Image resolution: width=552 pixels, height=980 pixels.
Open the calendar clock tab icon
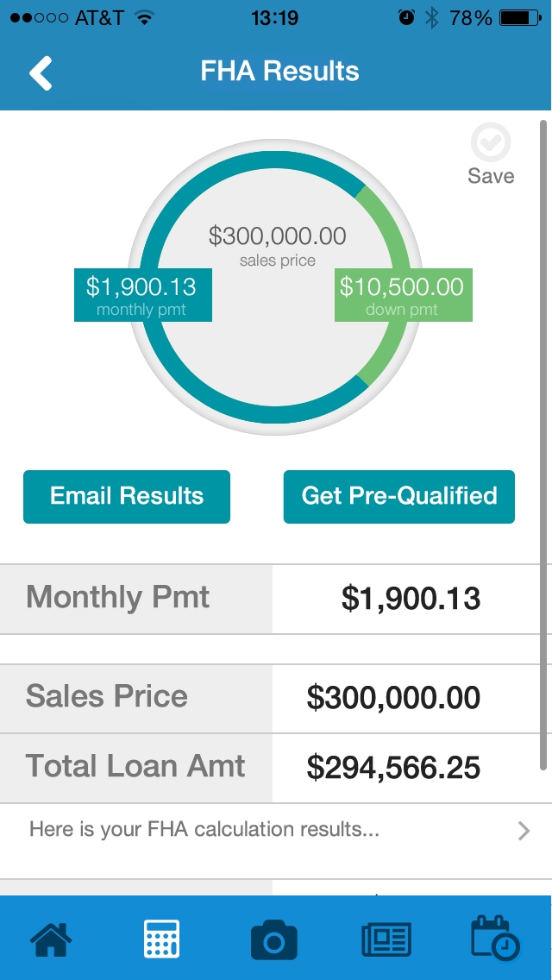click(495, 938)
